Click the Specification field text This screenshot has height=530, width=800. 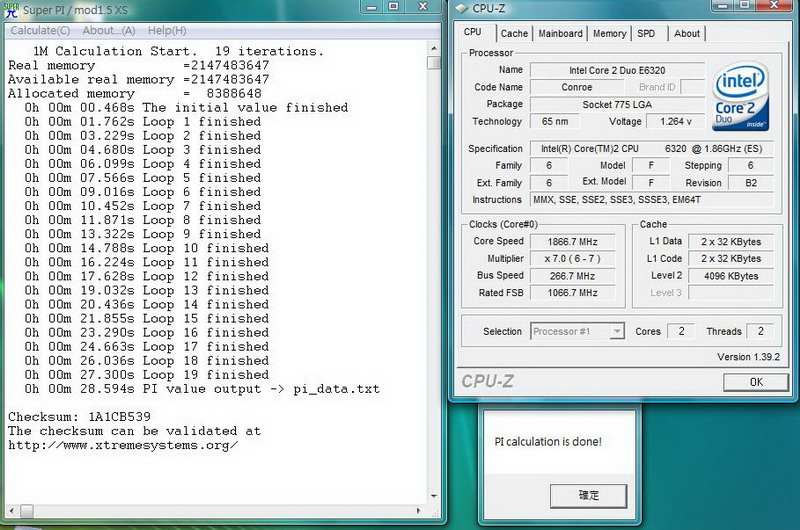point(652,148)
